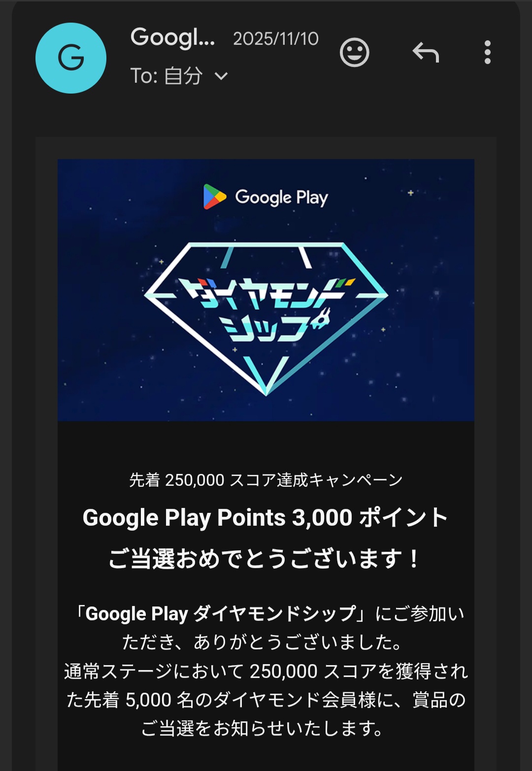Tap the Google Play logo in the banner
The image size is (532, 771).
pos(266,197)
